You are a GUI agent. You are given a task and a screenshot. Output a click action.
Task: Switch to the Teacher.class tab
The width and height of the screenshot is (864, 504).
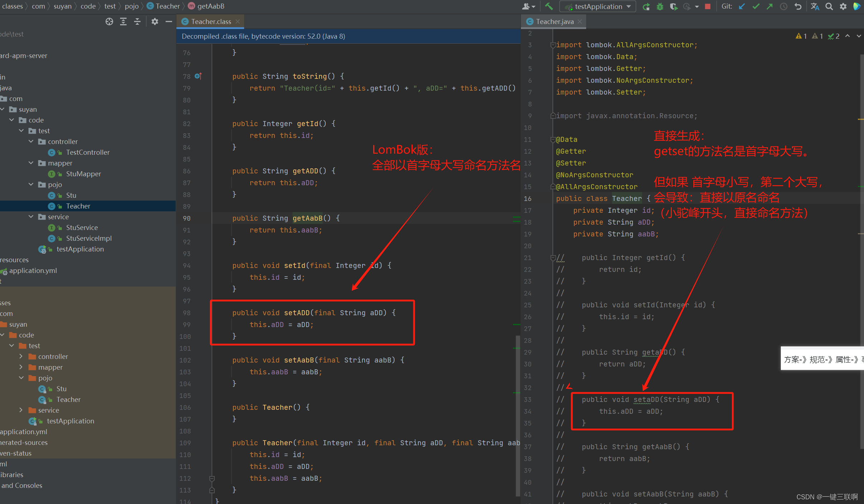pos(210,21)
